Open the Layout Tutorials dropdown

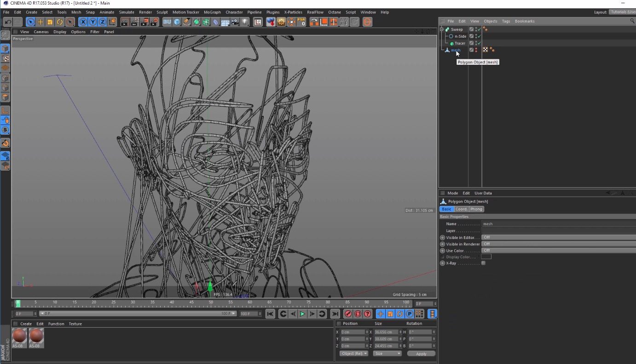(622, 12)
